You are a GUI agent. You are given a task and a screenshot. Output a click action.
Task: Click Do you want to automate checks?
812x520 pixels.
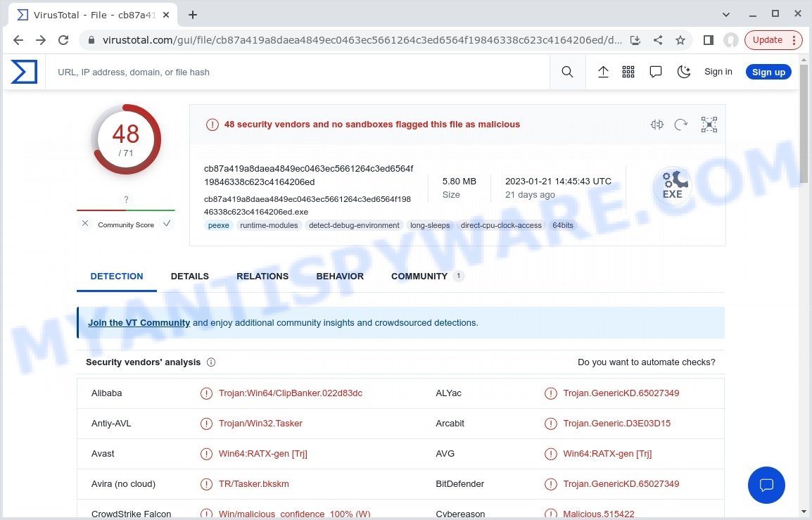pos(646,362)
